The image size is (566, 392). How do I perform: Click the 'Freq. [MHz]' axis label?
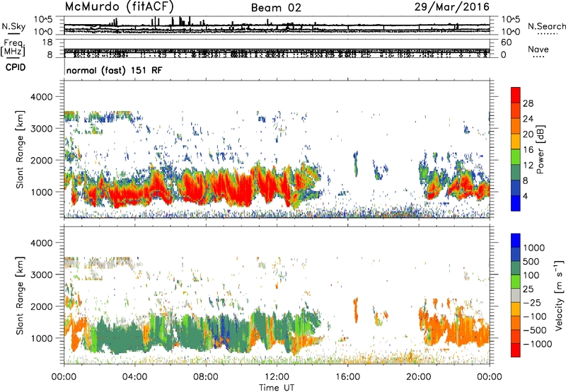click(x=13, y=47)
